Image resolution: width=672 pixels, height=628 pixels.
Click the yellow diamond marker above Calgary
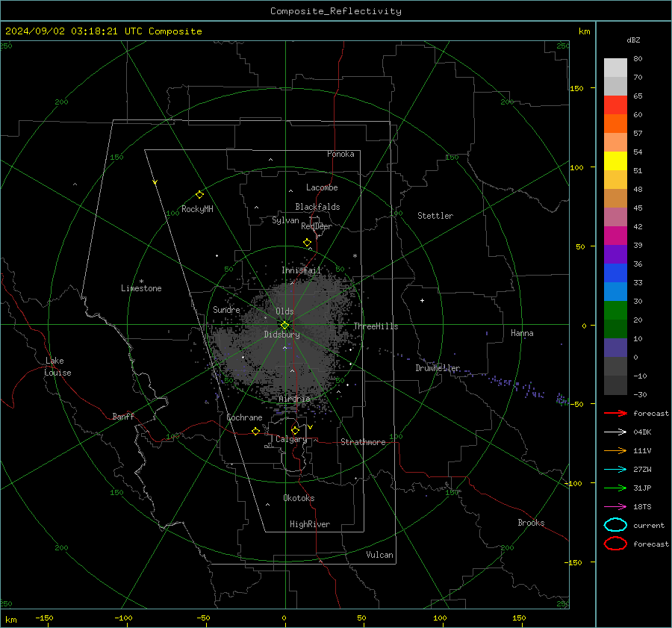295,430
